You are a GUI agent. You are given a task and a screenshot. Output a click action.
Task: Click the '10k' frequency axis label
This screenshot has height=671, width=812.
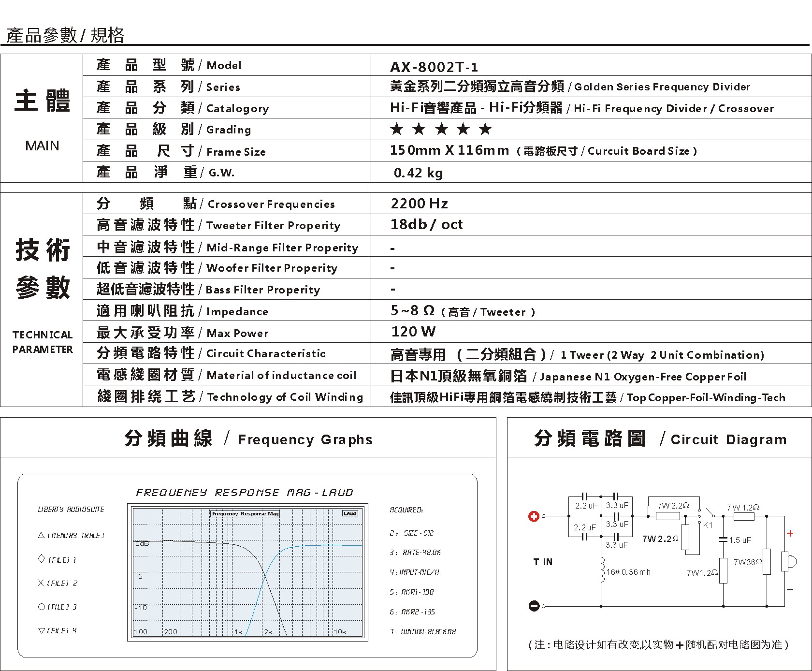[340, 632]
